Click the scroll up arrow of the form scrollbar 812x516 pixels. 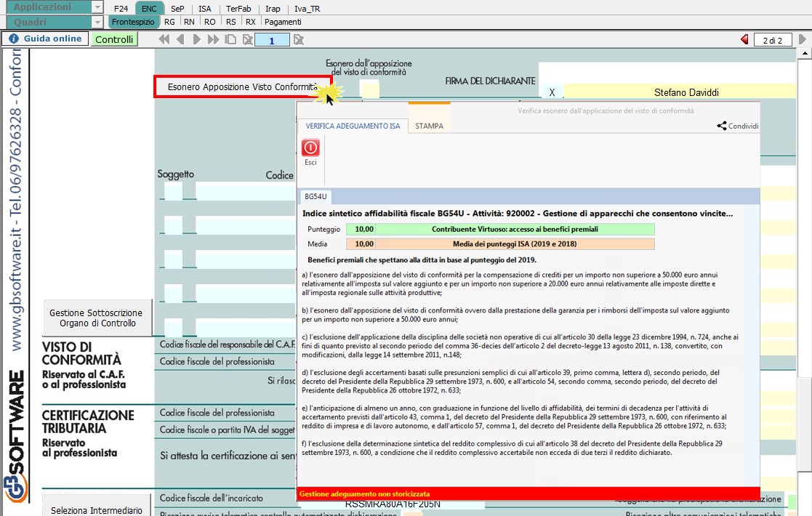pos(804,53)
